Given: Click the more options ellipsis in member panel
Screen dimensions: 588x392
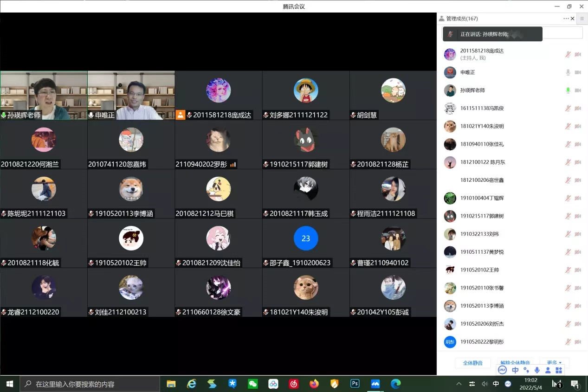Looking at the screenshot, I should 566,19.
